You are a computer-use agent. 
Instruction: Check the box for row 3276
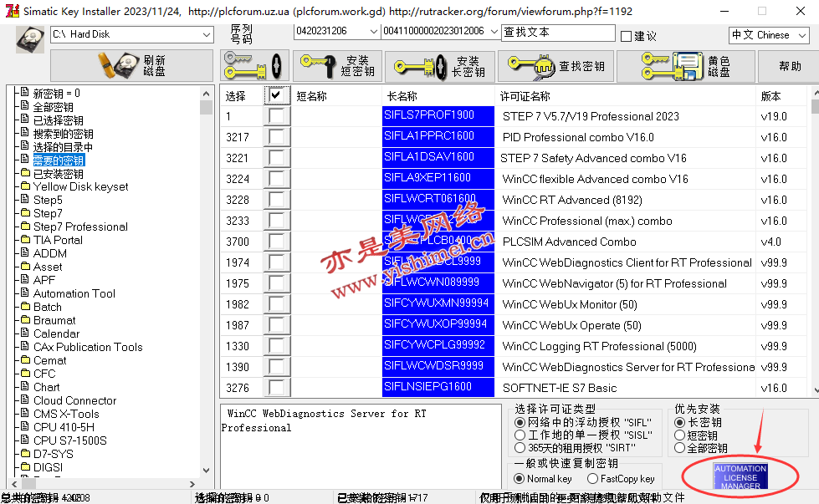coord(276,387)
